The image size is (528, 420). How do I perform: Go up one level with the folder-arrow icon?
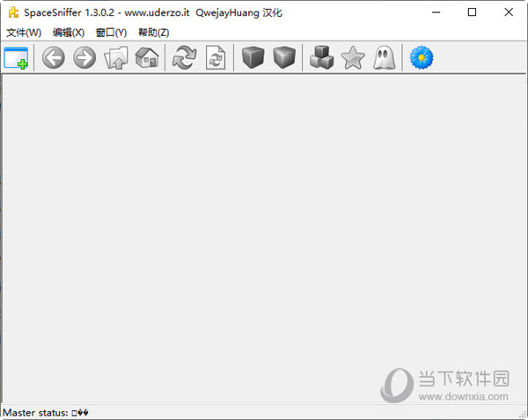coord(116,59)
